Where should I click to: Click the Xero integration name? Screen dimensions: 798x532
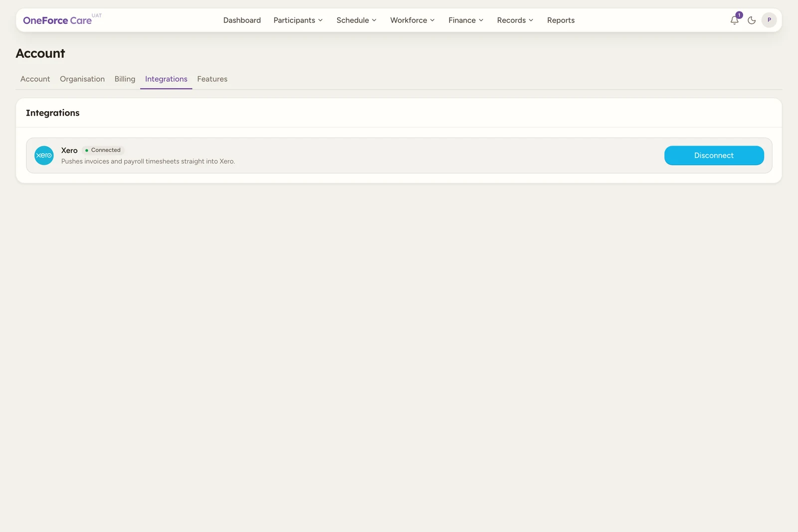tap(69, 151)
